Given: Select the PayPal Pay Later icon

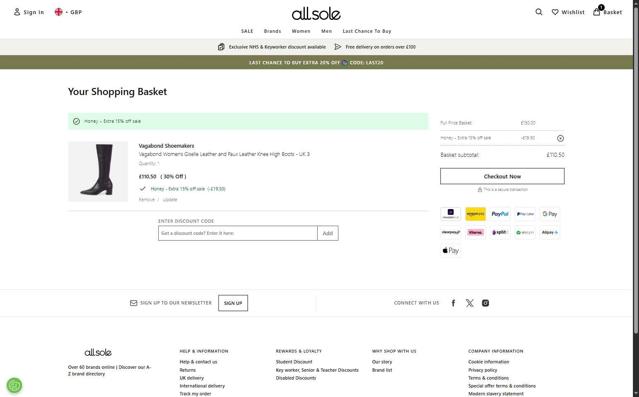Looking at the screenshot, I should [x=525, y=214].
